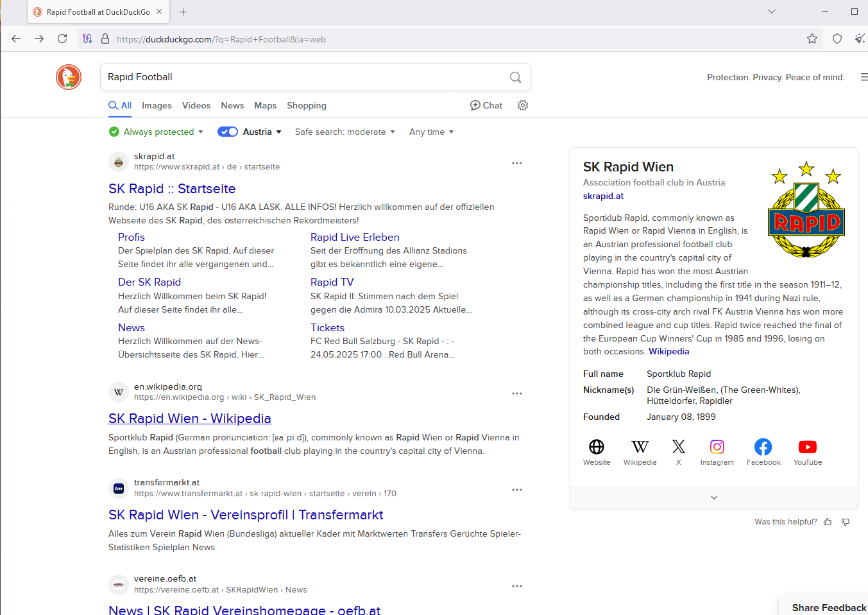Click the site information lock icon

click(x=105, y=39)
